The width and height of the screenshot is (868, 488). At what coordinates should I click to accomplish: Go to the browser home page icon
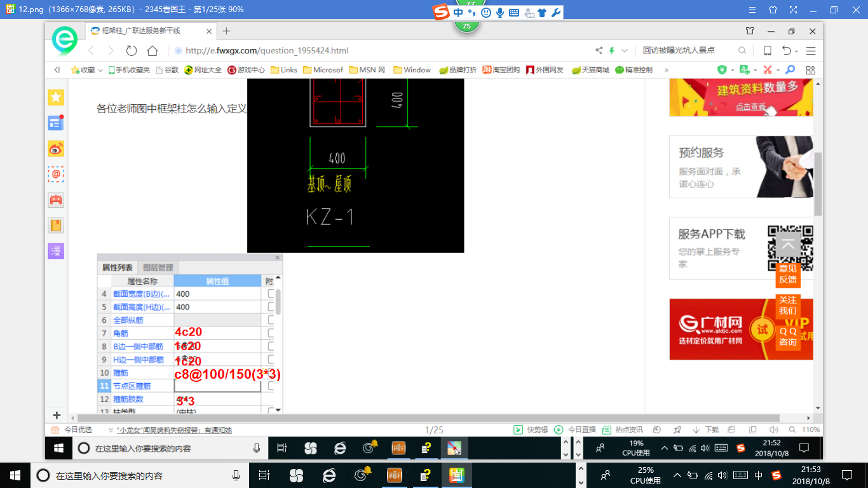pos(153,50)
